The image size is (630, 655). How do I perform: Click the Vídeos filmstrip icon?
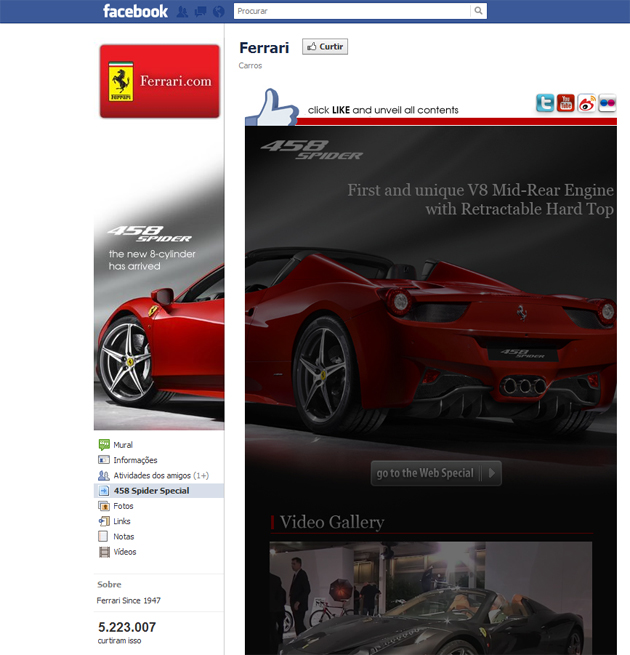point(104,552)
